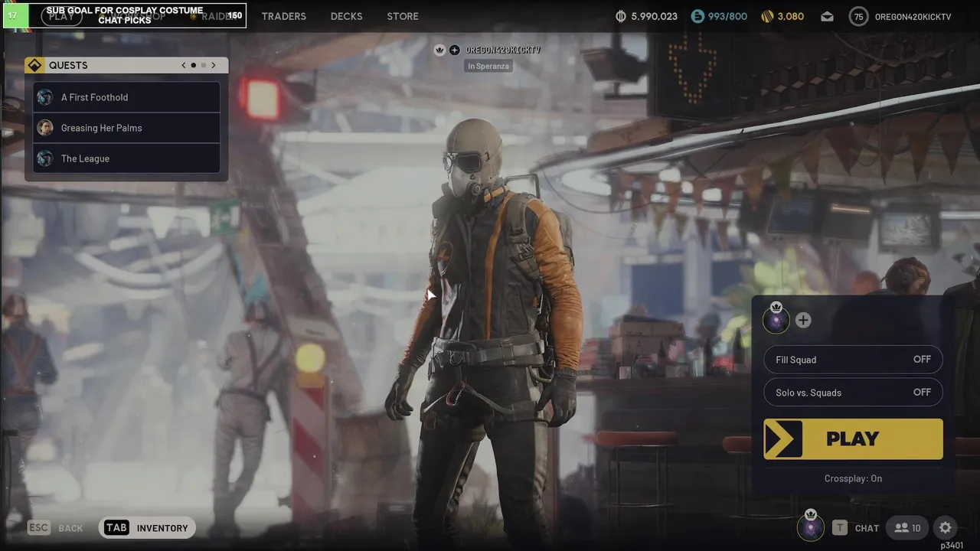Open the friends list showing 10
This screenshot has height=551, width=980.
pyautogui.click(x=907, y=528)
